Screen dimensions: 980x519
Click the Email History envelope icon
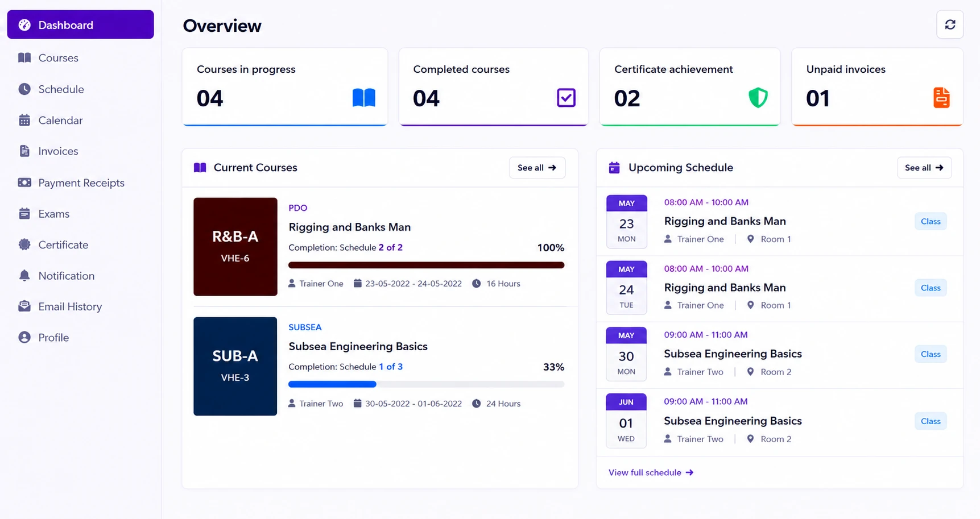point(24,306)
